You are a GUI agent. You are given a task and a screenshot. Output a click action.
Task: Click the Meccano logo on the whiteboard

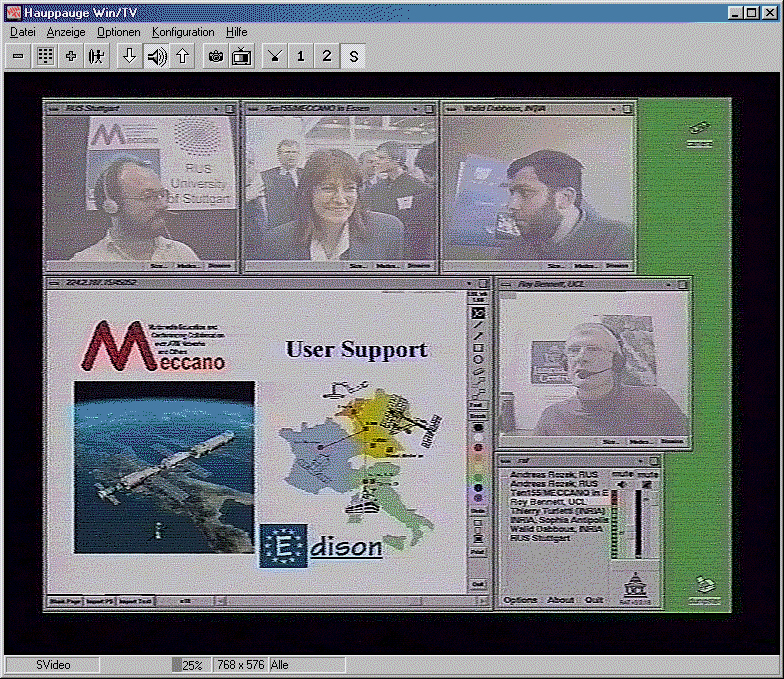click(x=153, y=346)
